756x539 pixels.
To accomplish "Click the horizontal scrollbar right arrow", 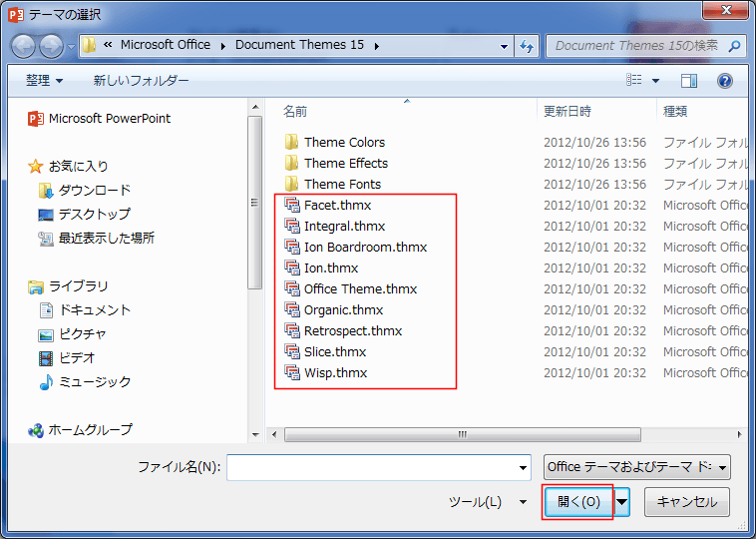I will click(x=740, y=434).
